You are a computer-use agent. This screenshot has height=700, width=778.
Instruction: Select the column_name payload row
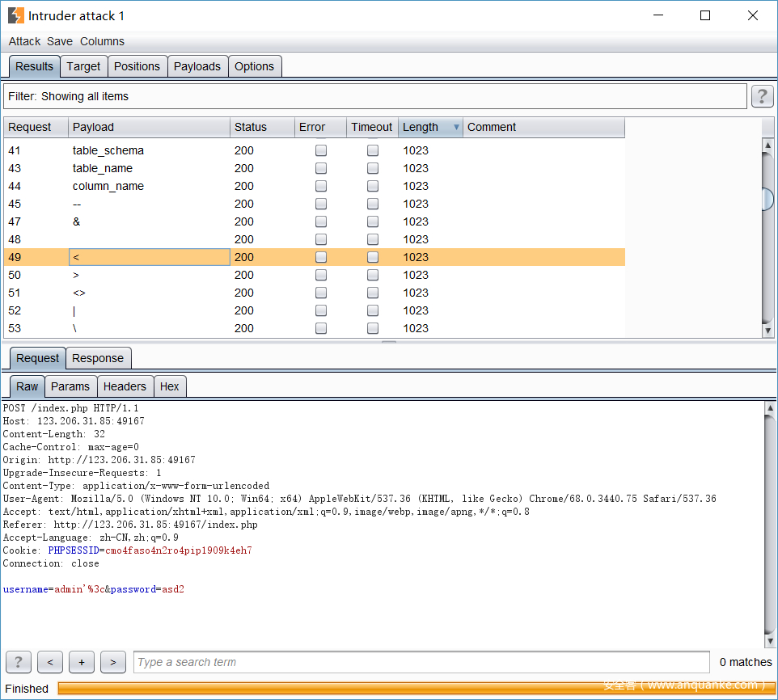[314, 186]
